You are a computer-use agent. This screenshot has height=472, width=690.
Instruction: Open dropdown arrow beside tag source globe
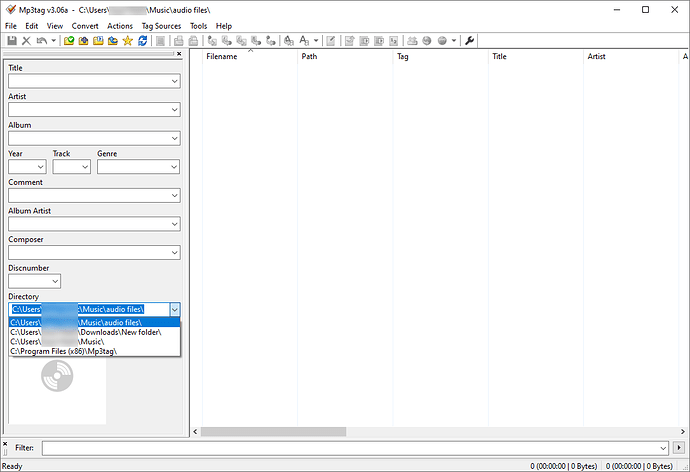pos(454,41)
